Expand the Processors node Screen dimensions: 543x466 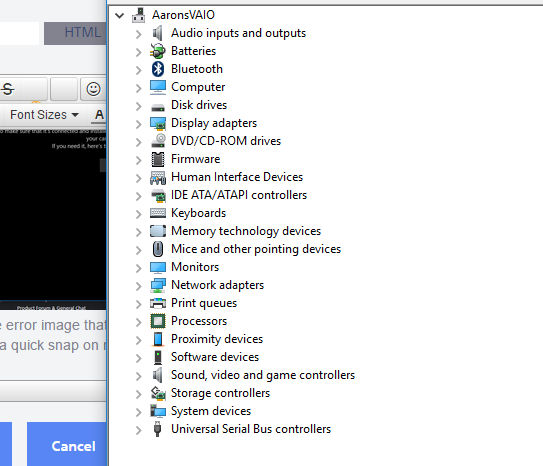pyautogui.click(x=139, y=322)
